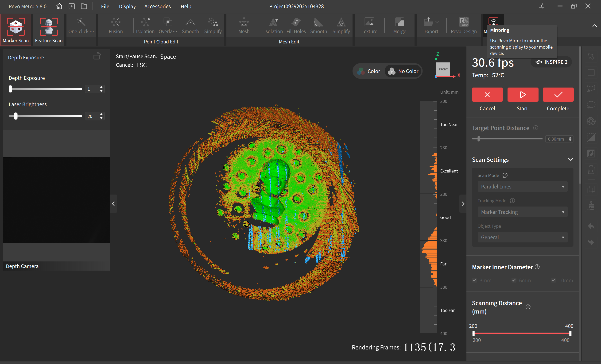Click the Complete checkmark button

click(558, 95)
